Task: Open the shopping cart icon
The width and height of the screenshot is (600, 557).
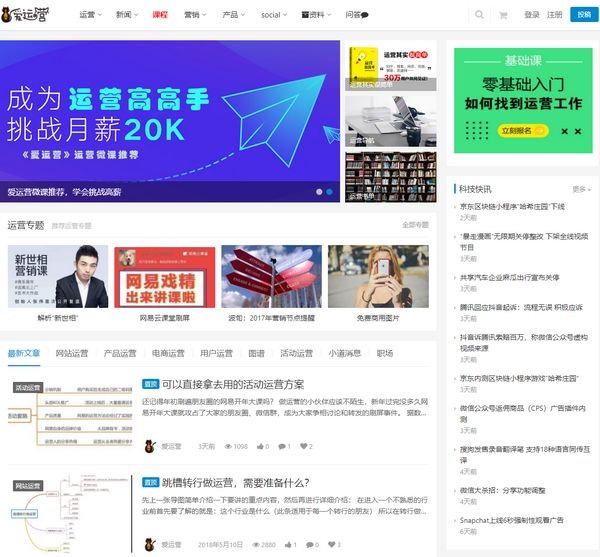Action: click(503, 15)
